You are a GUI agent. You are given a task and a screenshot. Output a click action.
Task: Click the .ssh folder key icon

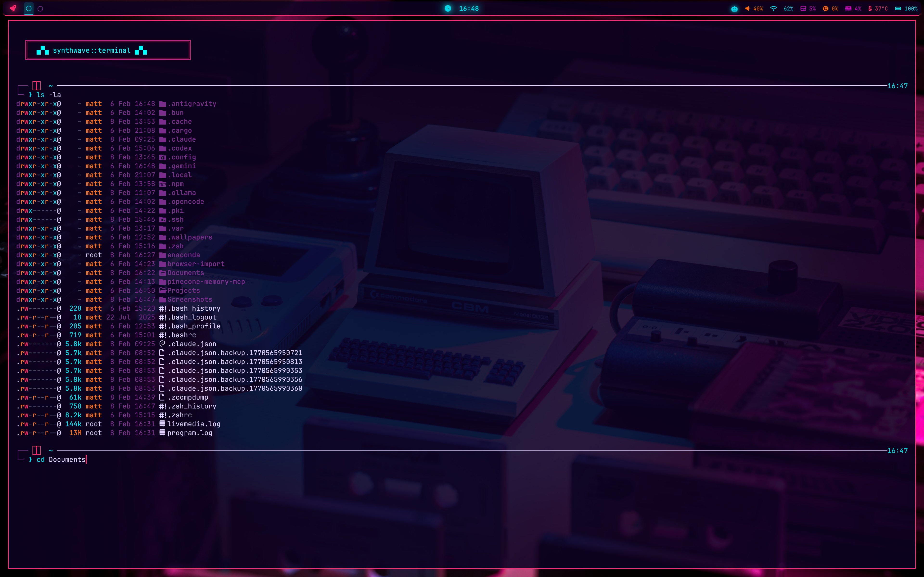(x=163, y=220)
